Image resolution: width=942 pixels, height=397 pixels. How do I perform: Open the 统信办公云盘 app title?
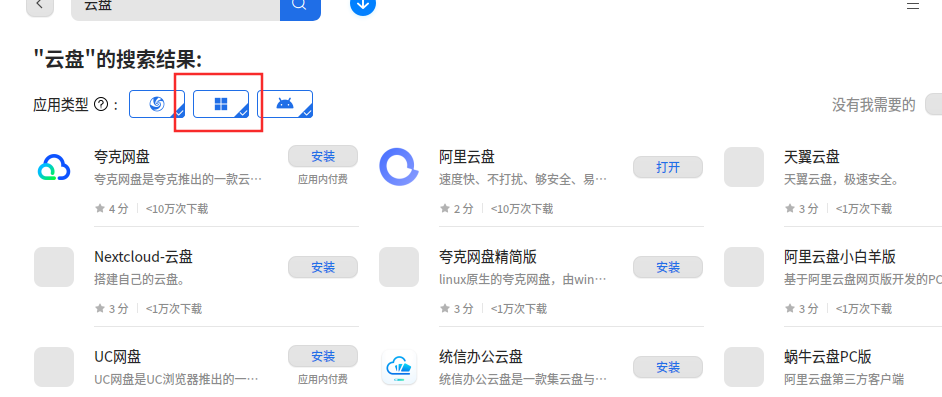[x=481, y=357]
